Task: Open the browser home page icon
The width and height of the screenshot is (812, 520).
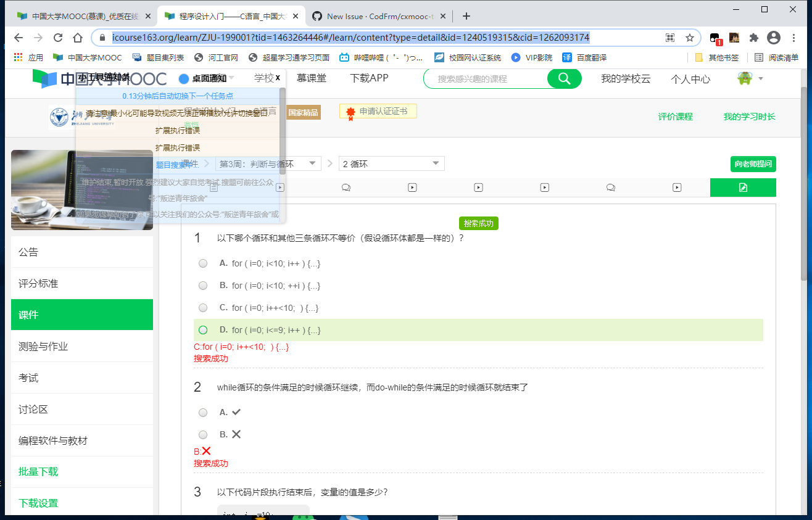Action: click(x=78, y=38)
